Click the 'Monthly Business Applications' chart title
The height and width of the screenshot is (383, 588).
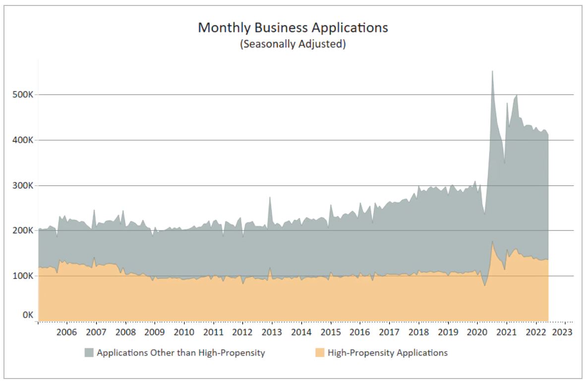pos(293,28)
